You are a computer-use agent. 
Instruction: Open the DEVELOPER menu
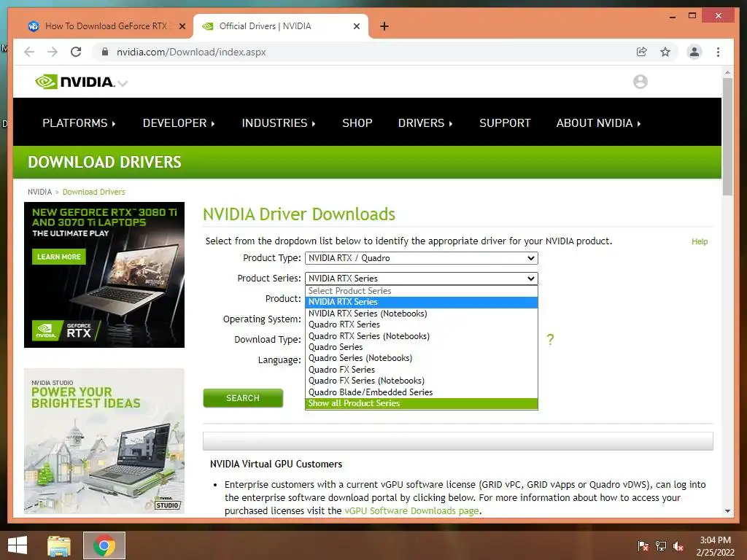pos(179,122)
